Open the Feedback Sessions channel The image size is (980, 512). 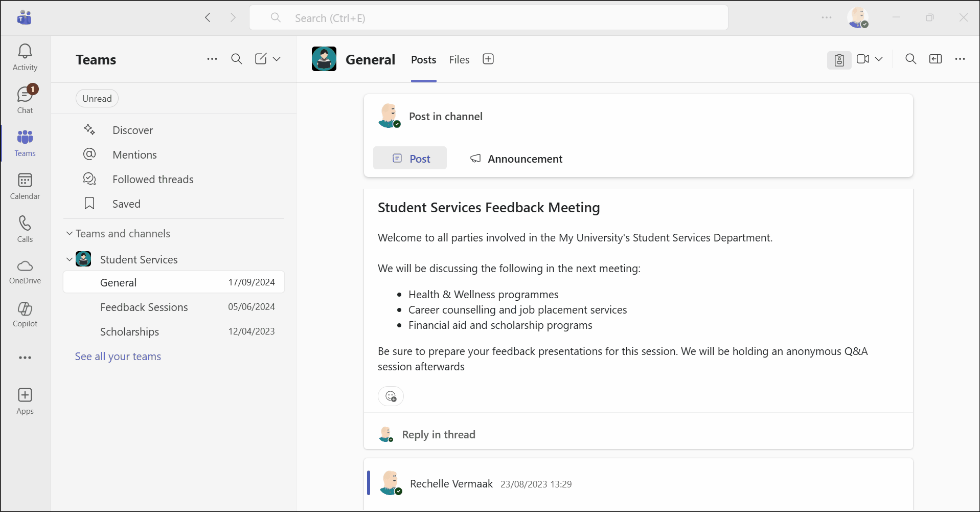click(144, 307)
